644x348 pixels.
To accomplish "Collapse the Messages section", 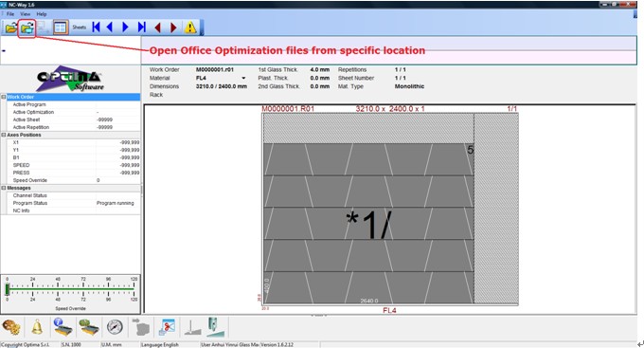I will [3, 188].
